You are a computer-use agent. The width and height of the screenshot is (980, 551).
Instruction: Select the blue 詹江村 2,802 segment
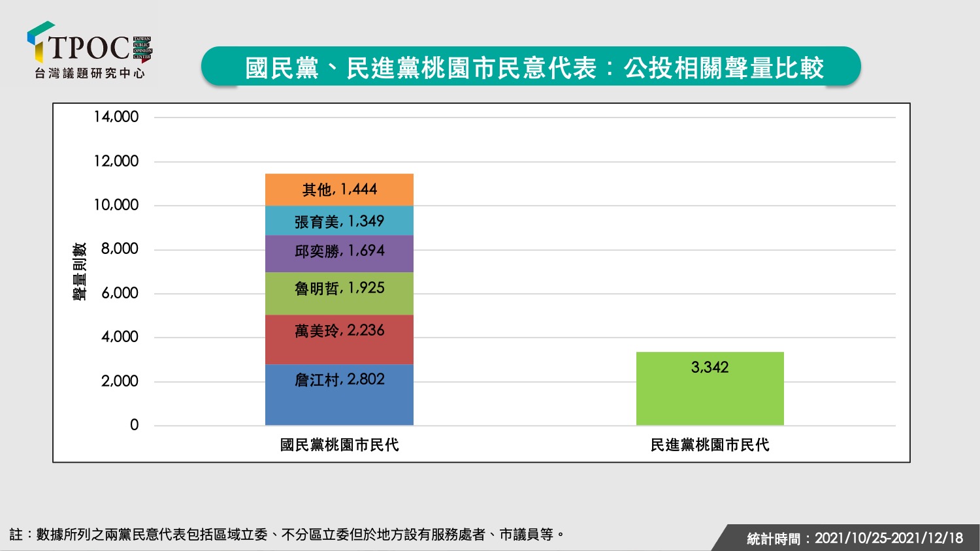[339, 394]
